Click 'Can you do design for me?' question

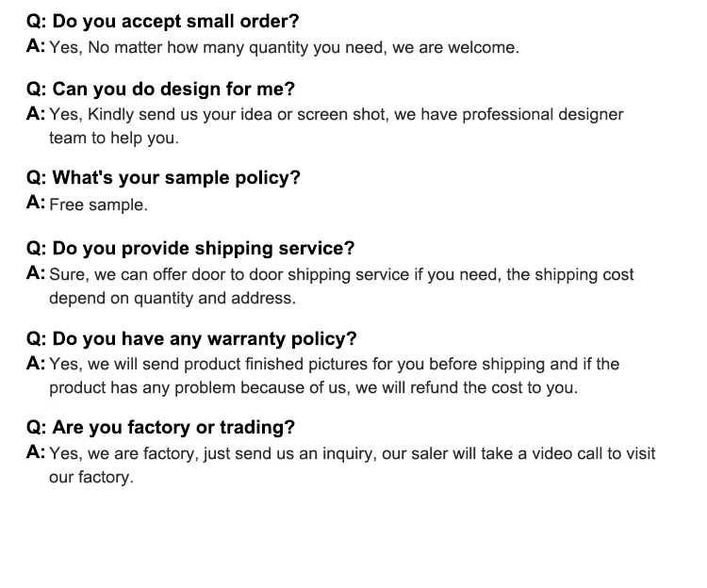tap(173, 90)
